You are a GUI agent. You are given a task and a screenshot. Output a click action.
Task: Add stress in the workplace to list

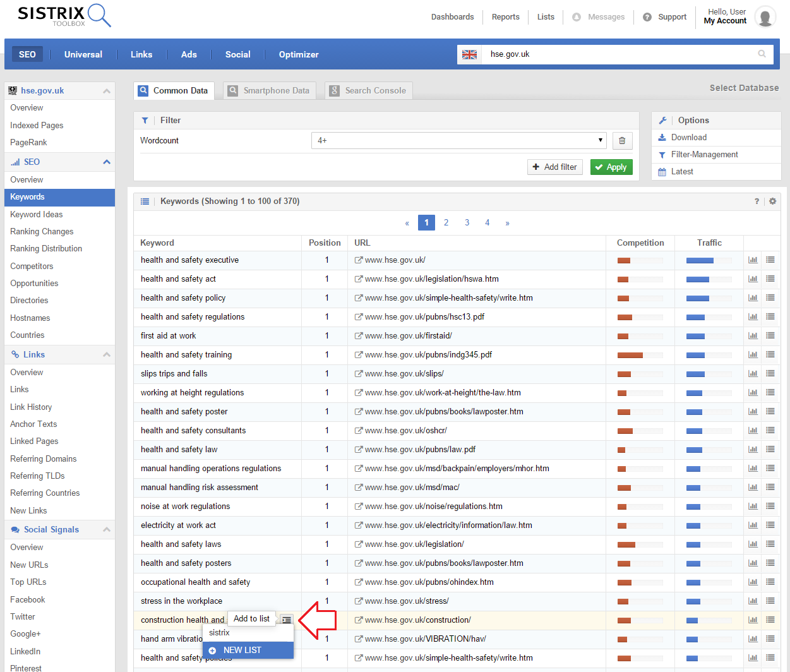click(x=770, y=601)
